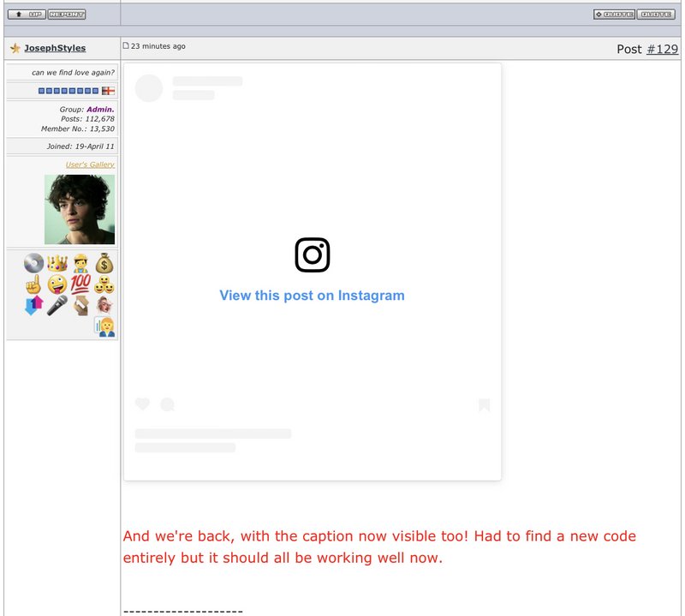This screenshot has width=685, height=616.
Task: Click the plain Quote button
Action: (656, 15)
